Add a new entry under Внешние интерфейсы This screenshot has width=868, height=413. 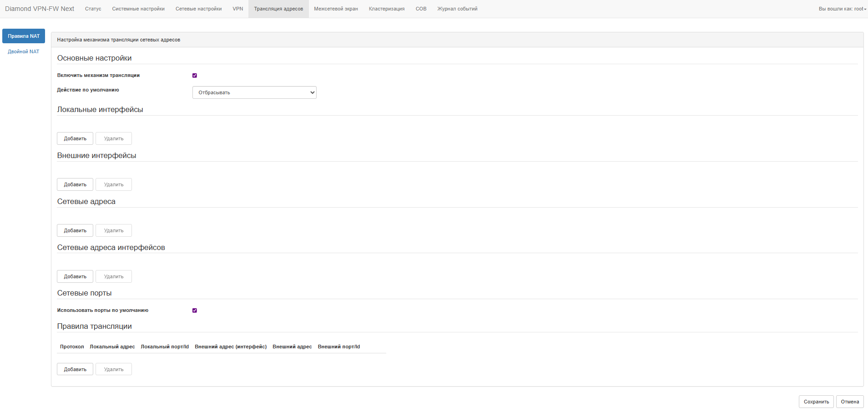(75, 184)
